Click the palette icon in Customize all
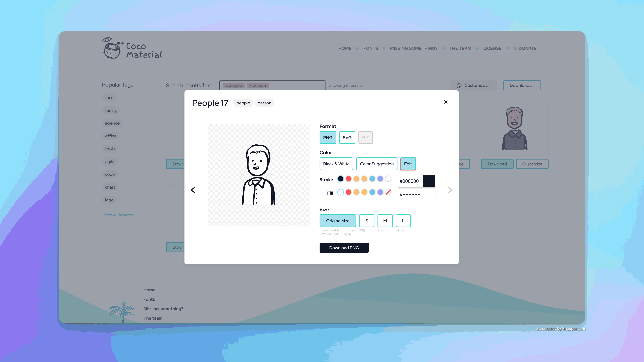This screenshot has height=362, width=644. pyautogui.click(x=459, y=86)
